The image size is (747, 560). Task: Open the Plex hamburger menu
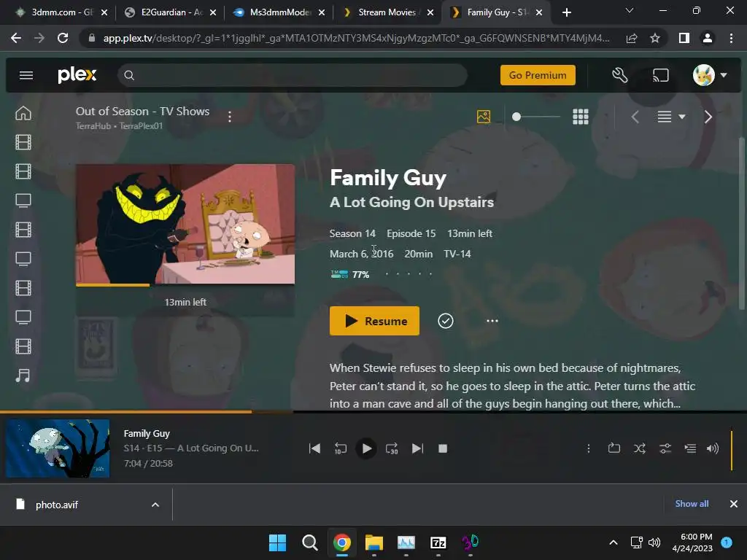click(26, 75)
